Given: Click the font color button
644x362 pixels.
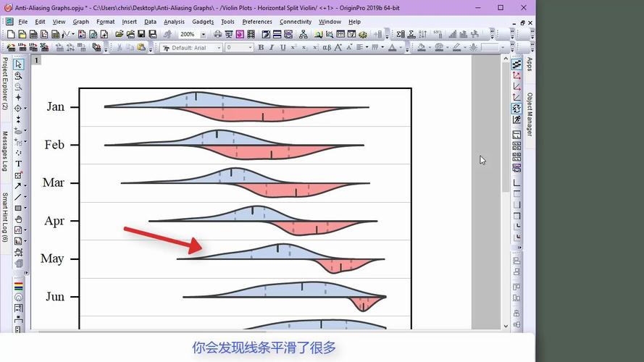Looking at the screenshot, I should coord(392,48).
